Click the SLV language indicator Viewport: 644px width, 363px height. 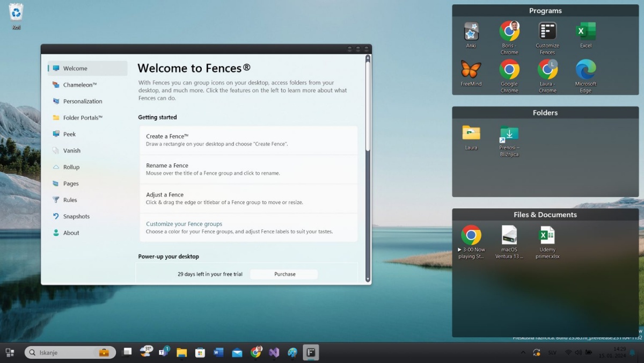(x=552, y=353)
